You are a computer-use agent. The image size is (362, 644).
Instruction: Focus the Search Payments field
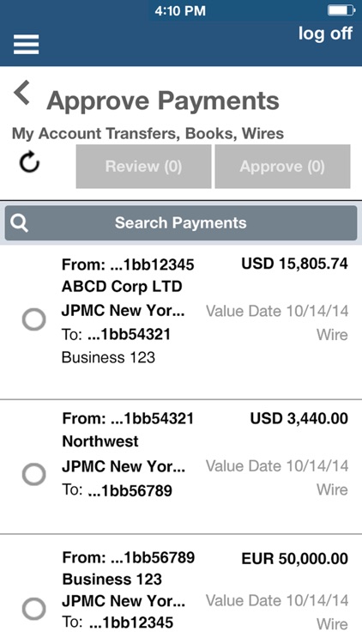pyautogui.click(x=181, y=223)
